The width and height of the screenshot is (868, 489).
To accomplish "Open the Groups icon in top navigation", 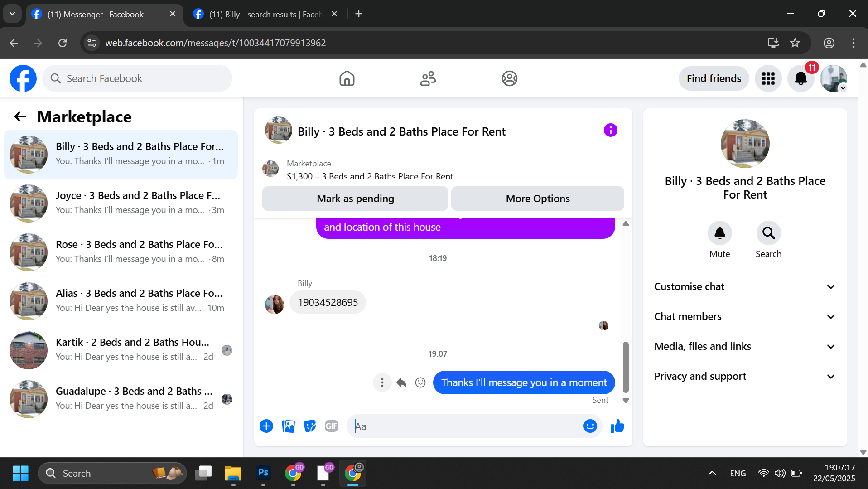I will coord(509,78).
